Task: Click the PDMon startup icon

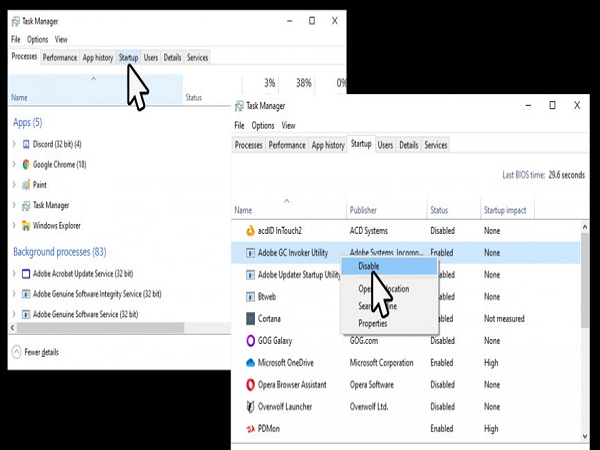Action: coord(250,429)
